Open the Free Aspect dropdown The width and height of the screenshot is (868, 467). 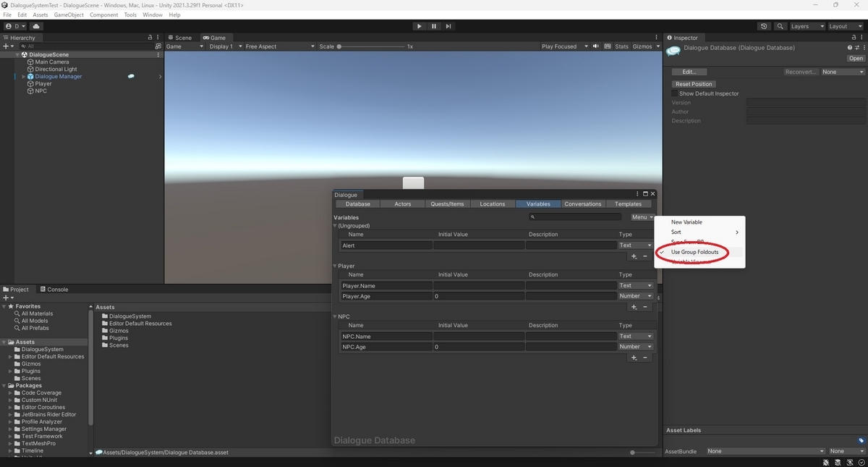click(x=280, y=46)
